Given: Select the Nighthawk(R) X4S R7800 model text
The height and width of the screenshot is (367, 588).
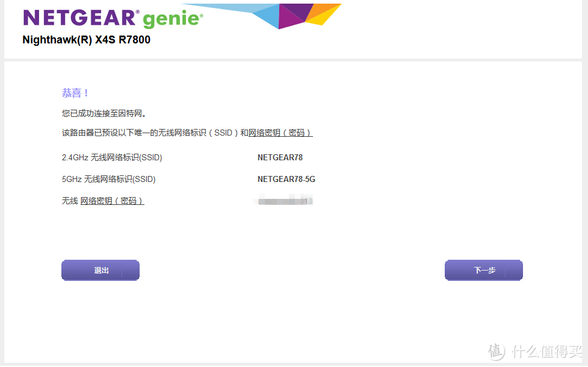Looking at the screenshot, I should pyautogui.click(x=86, y=40).
